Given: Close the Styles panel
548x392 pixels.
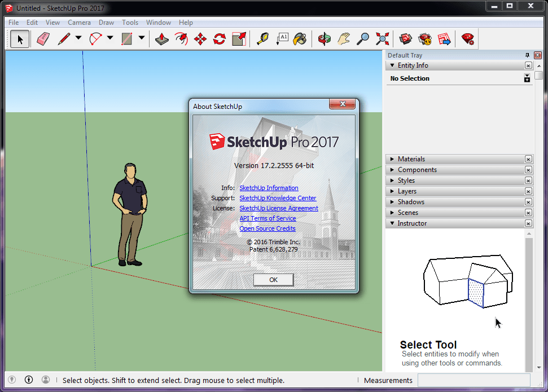Looking at the screenshot, I should click(x=528, y=180).
